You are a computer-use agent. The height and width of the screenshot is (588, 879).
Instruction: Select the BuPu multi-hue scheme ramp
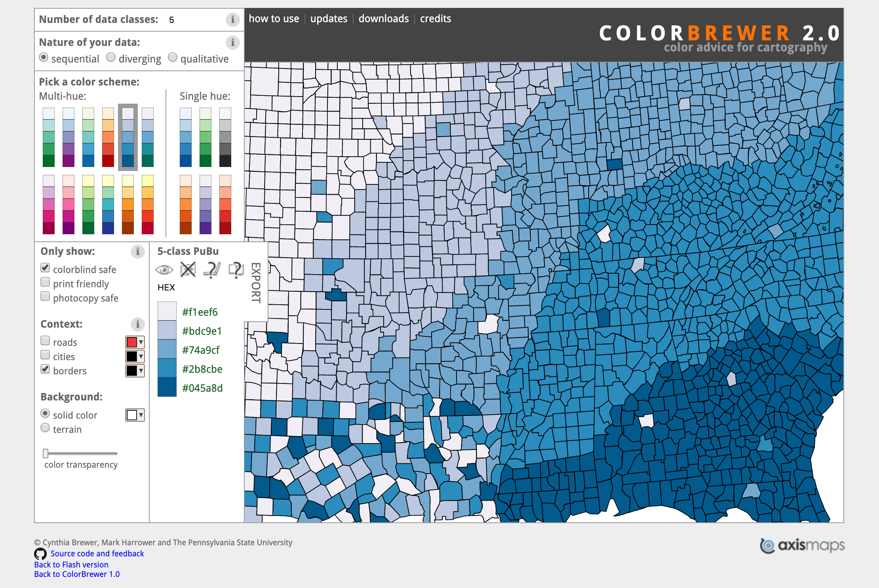tap(68, 137)
